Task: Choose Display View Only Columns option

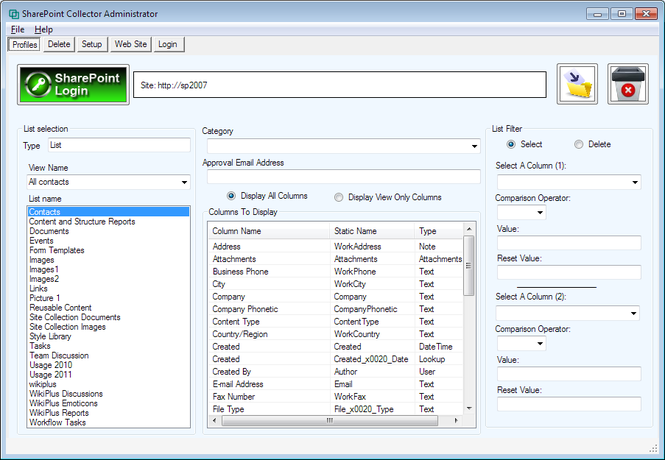Action: 338,197
